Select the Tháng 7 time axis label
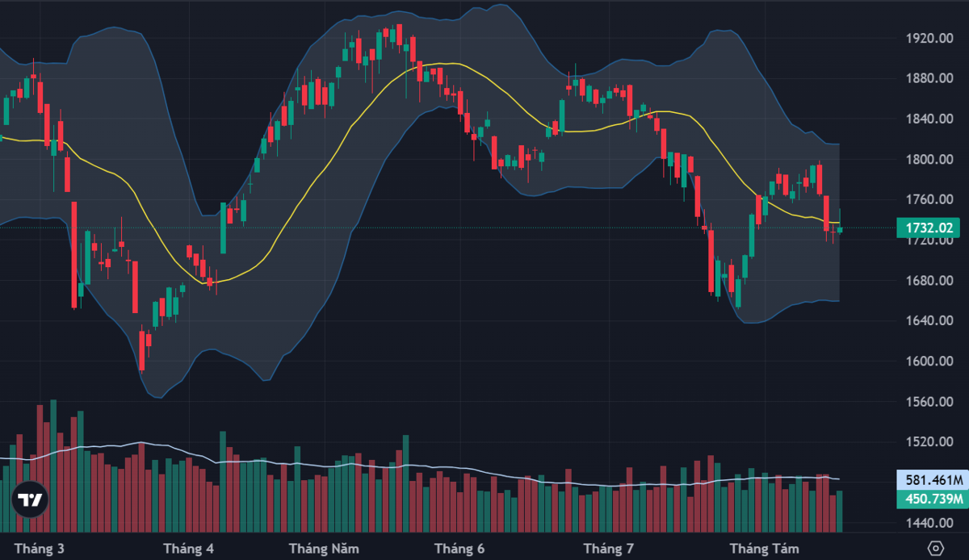The image size is (969, 560). [x=608, y=548]
